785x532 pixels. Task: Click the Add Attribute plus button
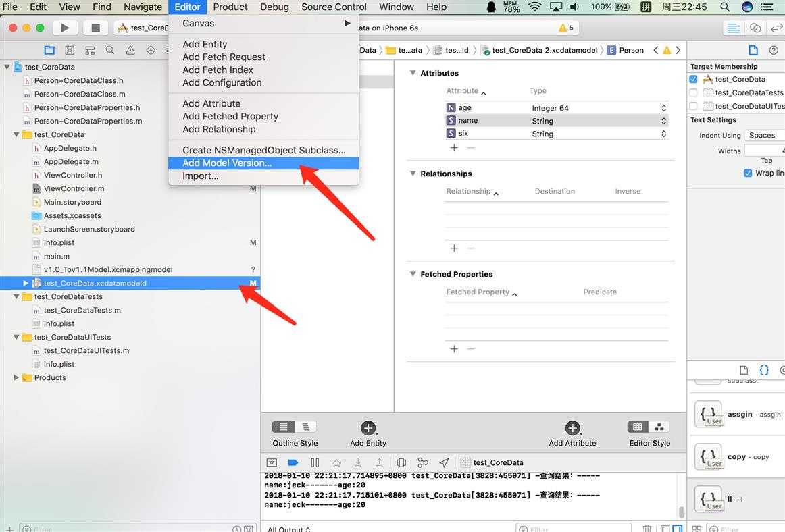click(572, 428)
